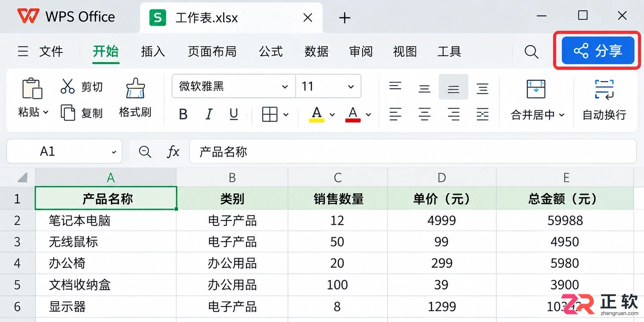644x322 pixels.
Task: Open the 粘贴 dropdown arrow
Action: pyautogui.click(x=46, y=112)
